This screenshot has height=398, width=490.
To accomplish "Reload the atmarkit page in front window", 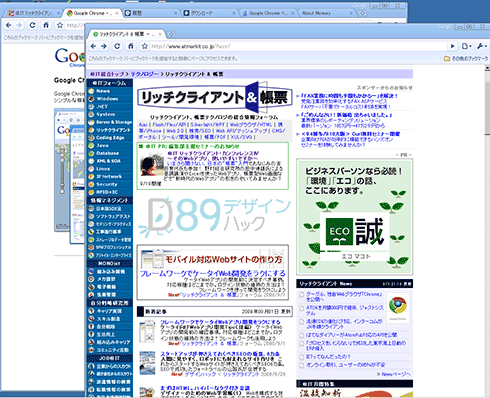I will (x=117, y=46).
